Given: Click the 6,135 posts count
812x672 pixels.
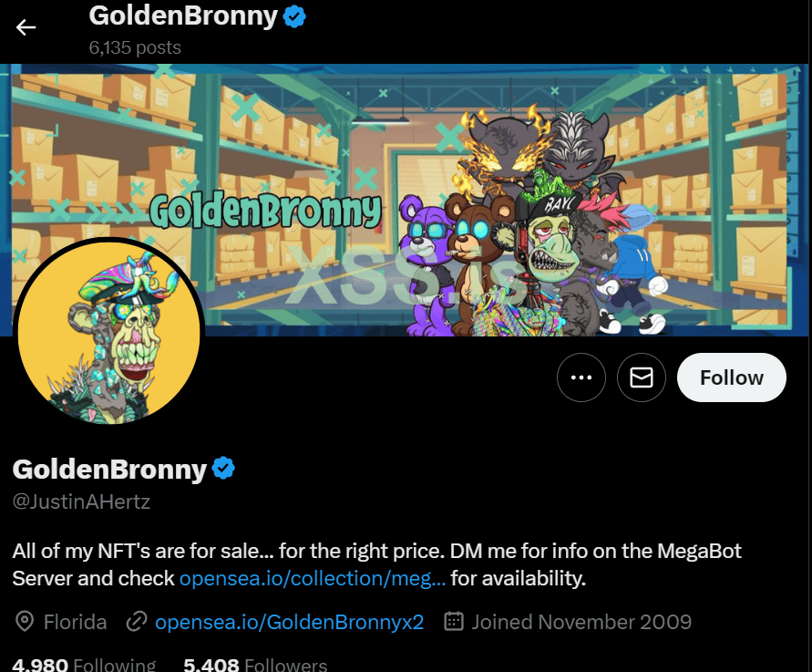Looking at the screenshot, I should point(135,47).
